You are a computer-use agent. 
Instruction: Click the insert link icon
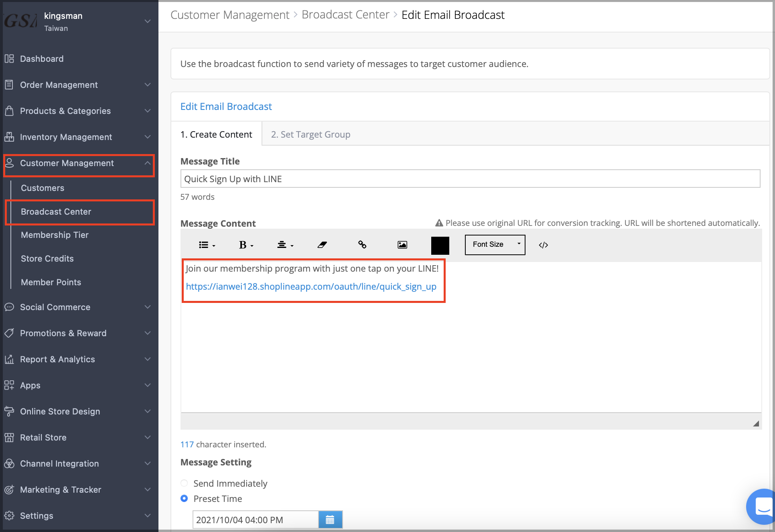tap(362, 245)
